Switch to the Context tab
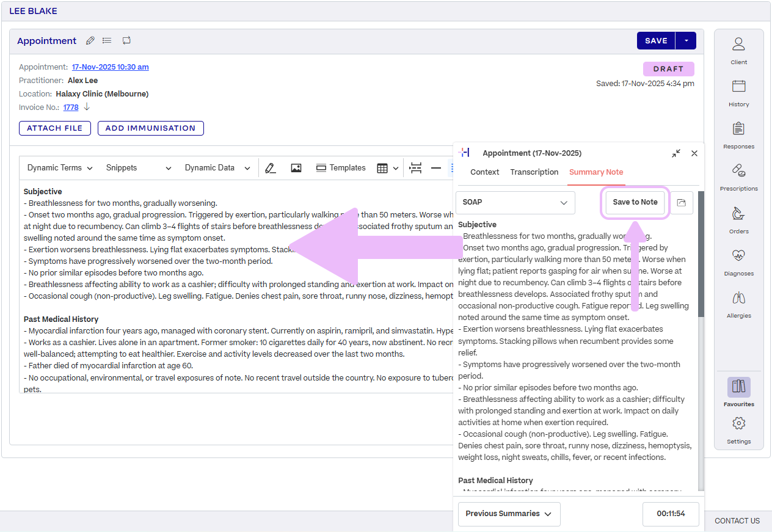The image size is (772, 532). [x=485, y=172]
